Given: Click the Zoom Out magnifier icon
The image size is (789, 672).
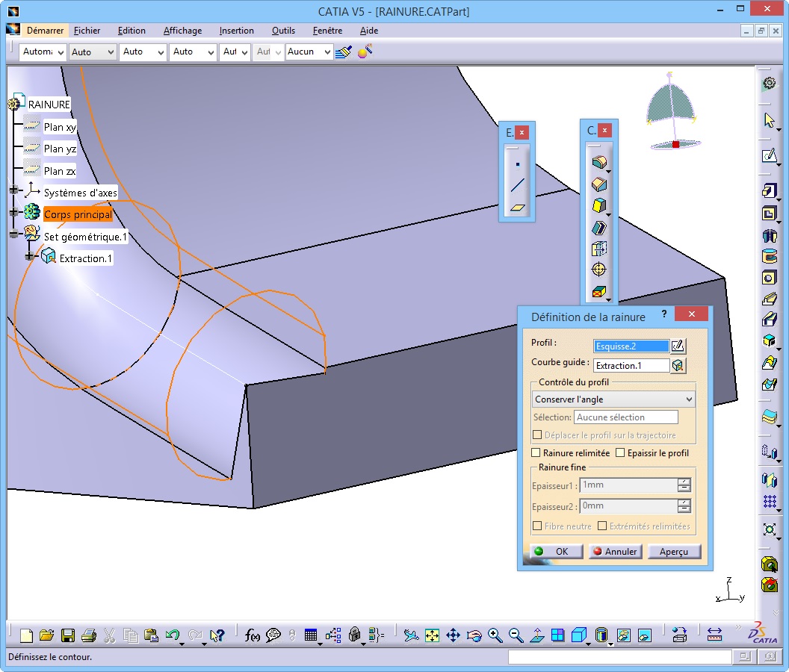Looking at the screenshot, I should click(516, 635).
